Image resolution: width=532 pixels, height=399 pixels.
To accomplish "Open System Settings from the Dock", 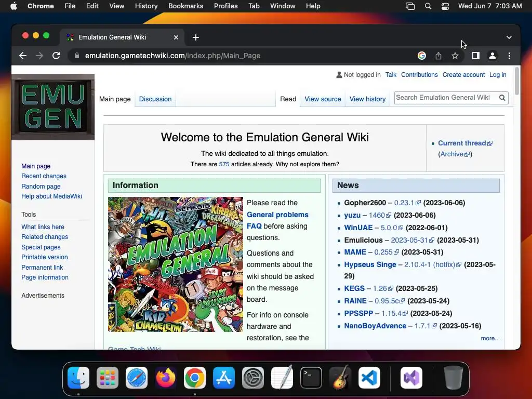I will [253, 378].
